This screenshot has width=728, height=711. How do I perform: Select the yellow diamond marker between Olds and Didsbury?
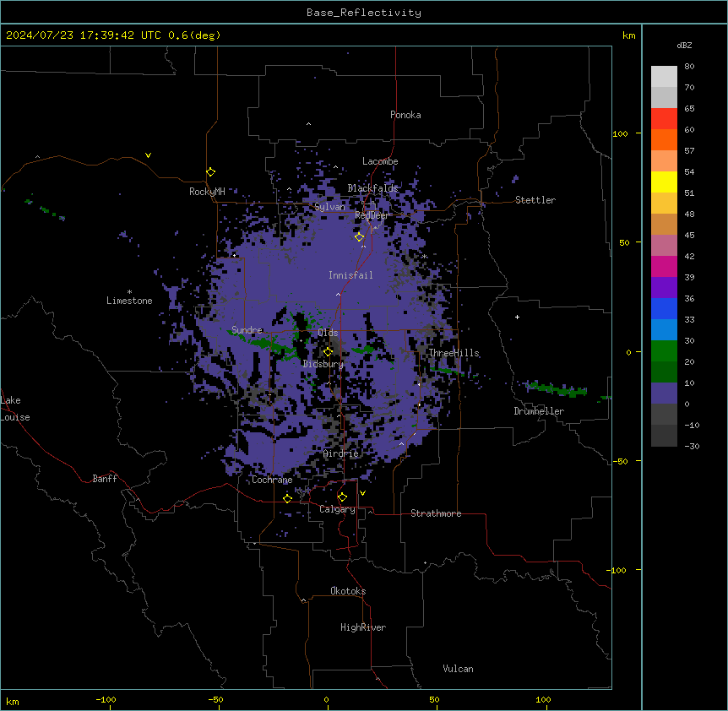pos(328,352)
